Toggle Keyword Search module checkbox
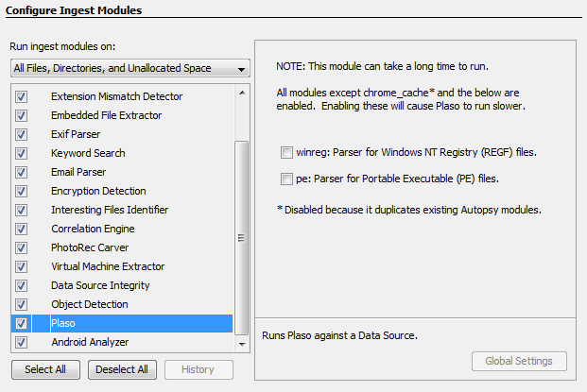The width and height of the screenshot is (587, 392). click(x=22, y=153)
